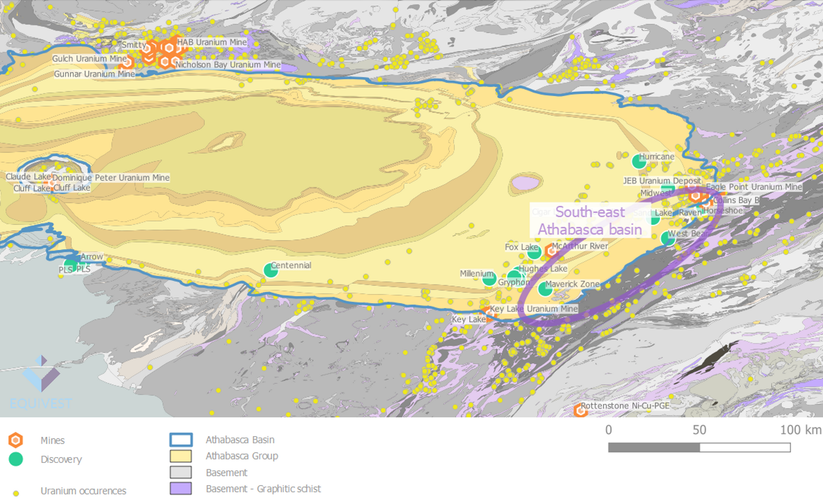Click the 'Eagle Point Uranium Mine' label

click(x=754, y=187)
